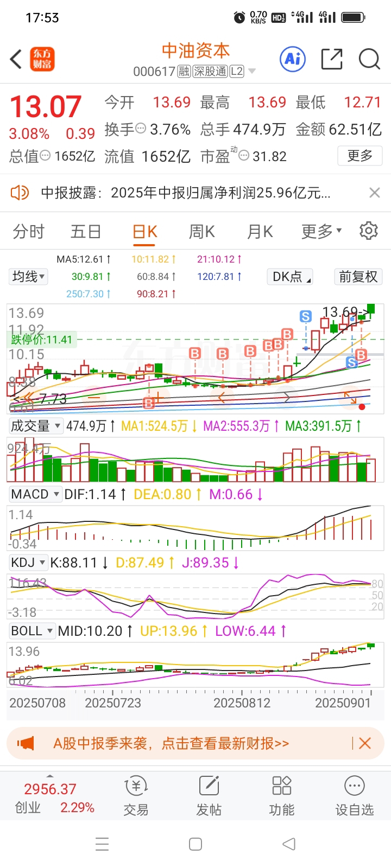Tap the K:88.11 value
The width and height of the screenshot is (391, 868).
[79, 563]
